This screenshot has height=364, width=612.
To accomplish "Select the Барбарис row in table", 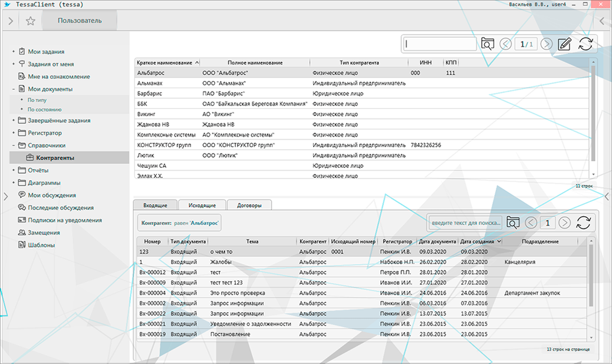I will coord(150,94).
